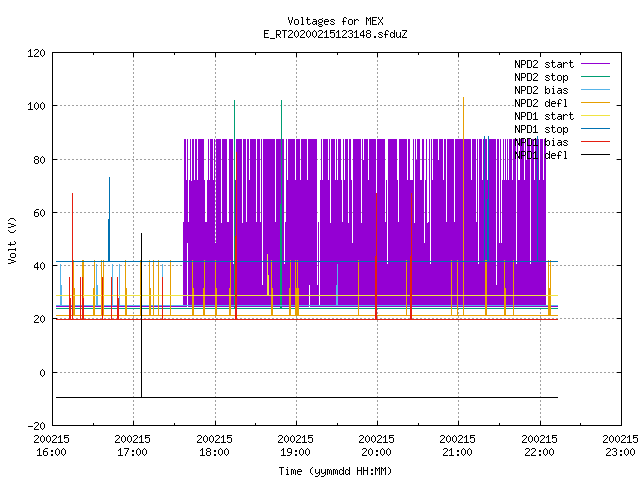Click the 20:00 x-axis time label
The width and height of the screenshot is (640, 480).
pyautogui.click(x=376, y=452)
